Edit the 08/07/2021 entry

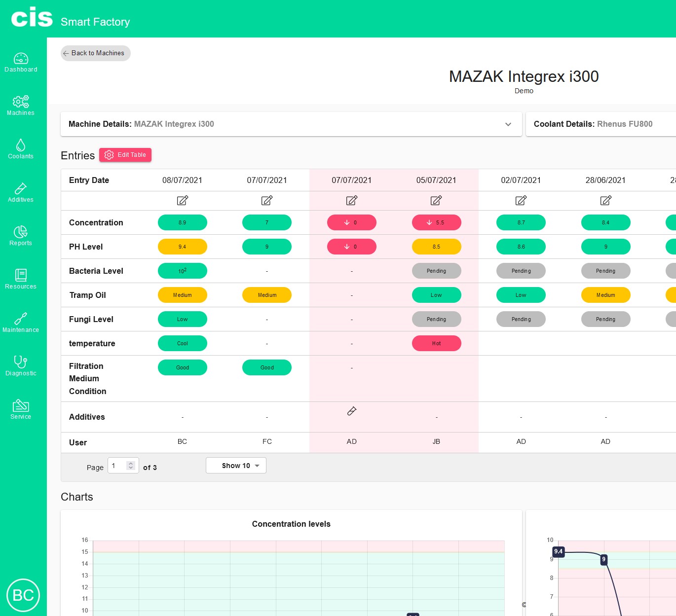coord(182,201)
